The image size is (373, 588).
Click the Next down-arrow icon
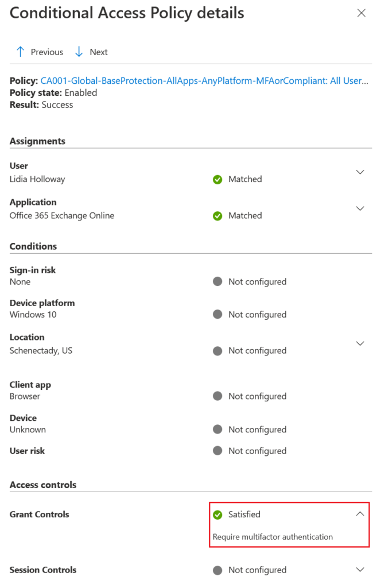pyautogui.click(x=79, y=52)
